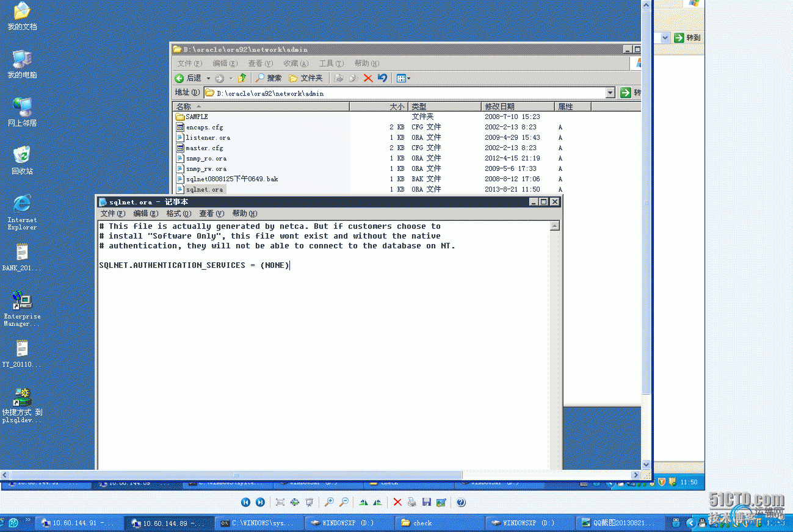The height and width of the screenshot is (532, 793).
Task: Click the outer window 转到 button
Action: point(687,38)
